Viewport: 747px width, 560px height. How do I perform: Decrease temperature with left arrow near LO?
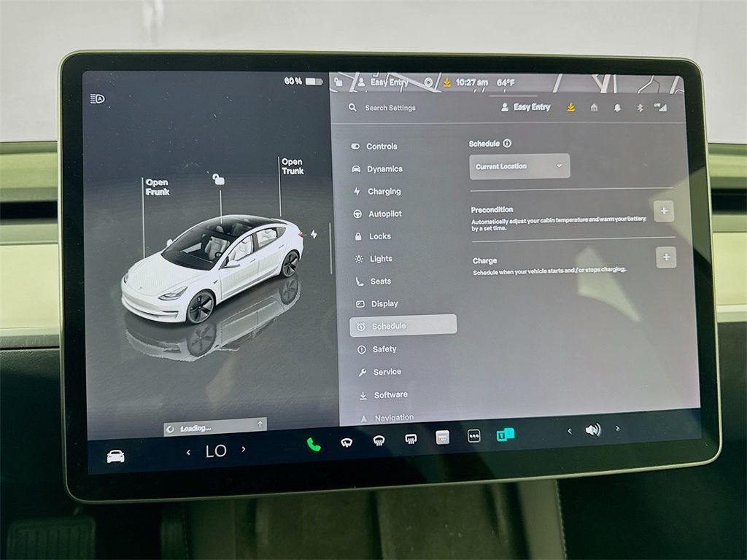(189, 452)
